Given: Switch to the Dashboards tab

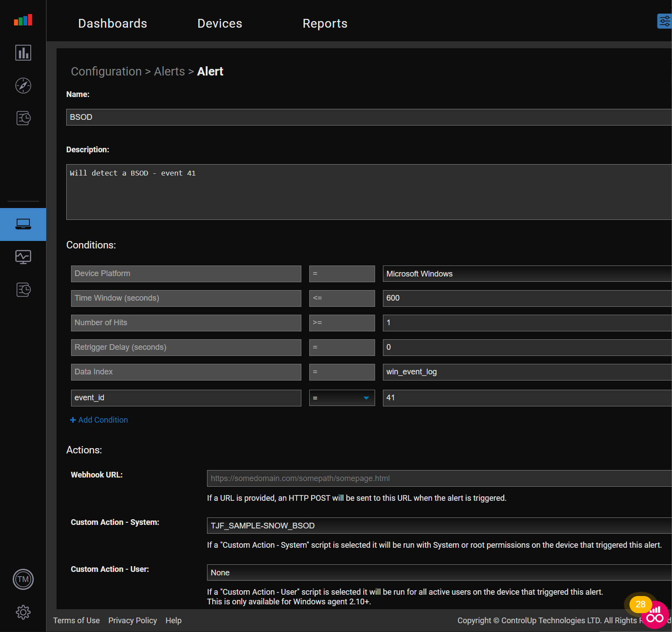Looking at the screenshot, I should point(112,24).
